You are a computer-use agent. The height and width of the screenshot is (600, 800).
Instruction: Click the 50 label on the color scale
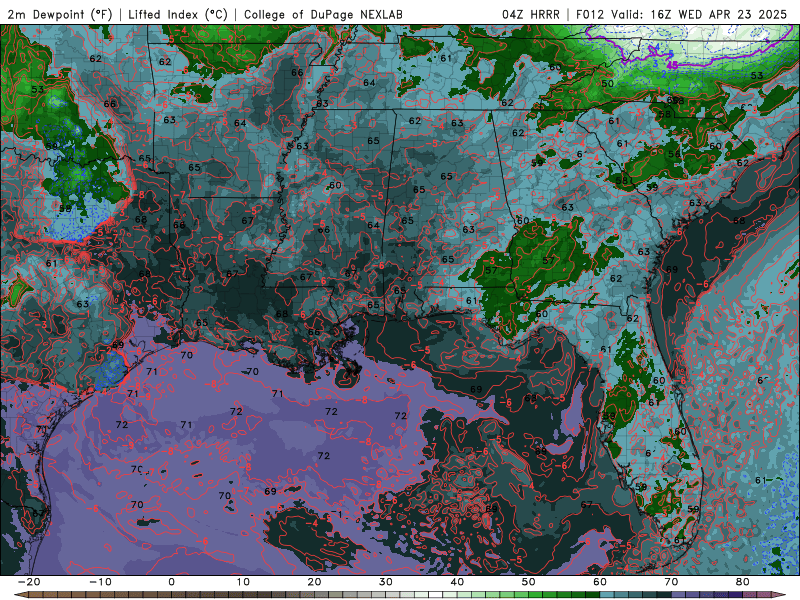point(529,582)
